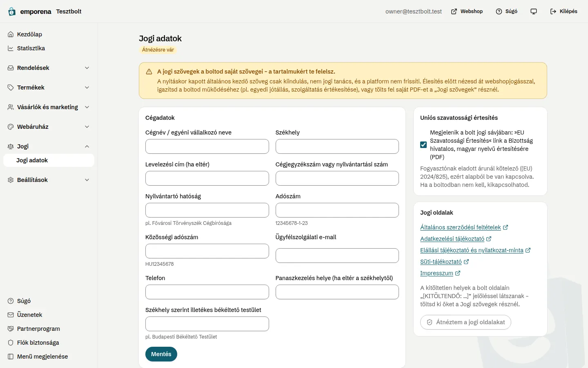Image resolution: width=588 pixels, height=368 pixels.
Task: Uncheck the EU Szavatossági Értesítés checkbox
Action: click(x=423, y=145)
